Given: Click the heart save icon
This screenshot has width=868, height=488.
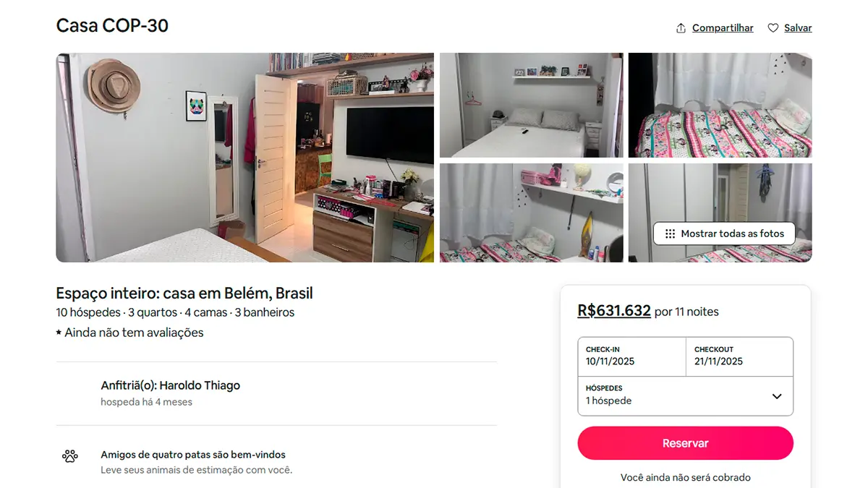Looking at the screenshot, I should [x=773, y=28].
